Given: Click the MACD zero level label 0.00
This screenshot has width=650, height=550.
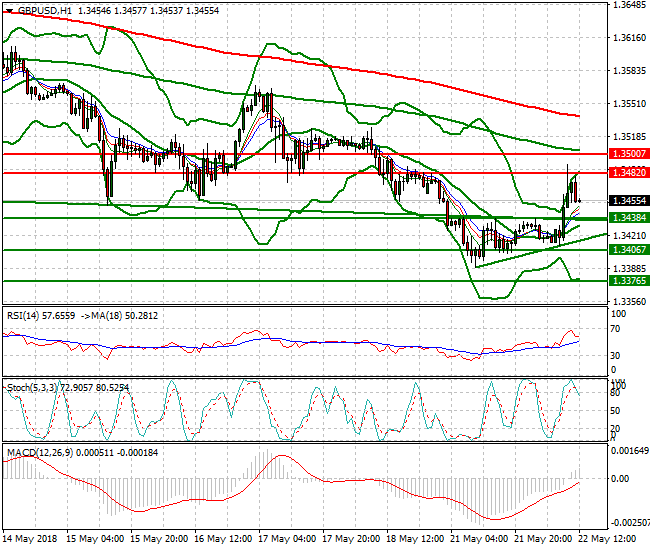Looking at the screenshot, I should tap(620, 479).
